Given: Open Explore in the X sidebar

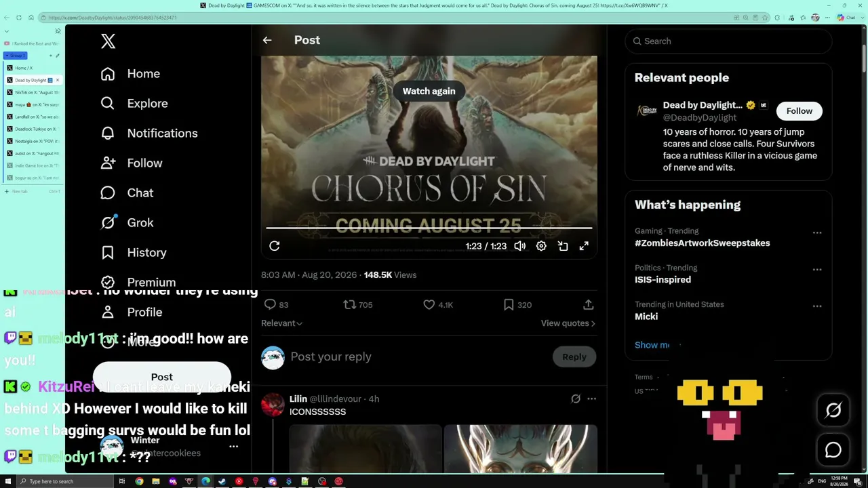Looking at the screenshot, I should click(134, 104).
